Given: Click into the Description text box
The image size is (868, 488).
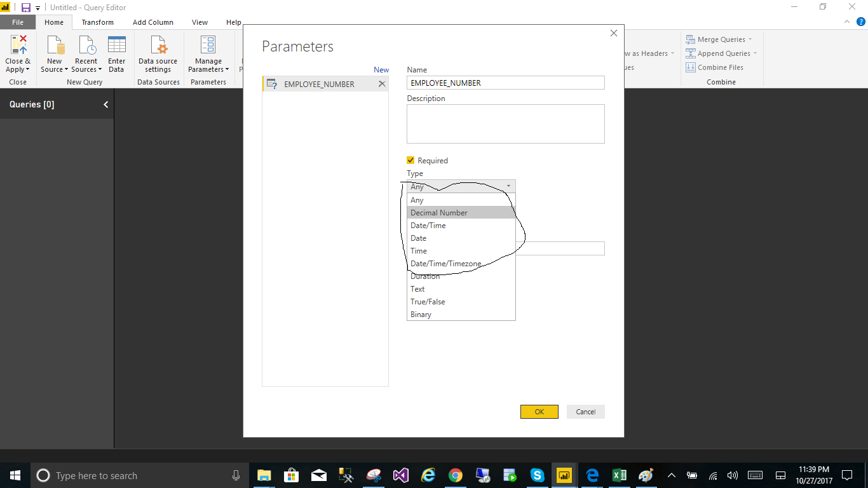Looking at the screenshot, I should coord(506,124).
